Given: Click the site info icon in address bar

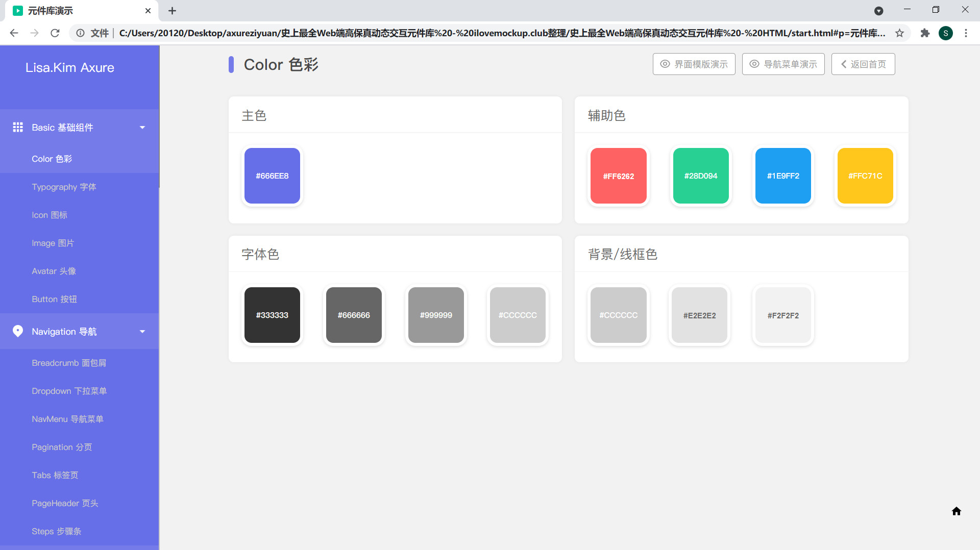Looking at the screenshot, I should pyautogui.click(x=80, y=33).
